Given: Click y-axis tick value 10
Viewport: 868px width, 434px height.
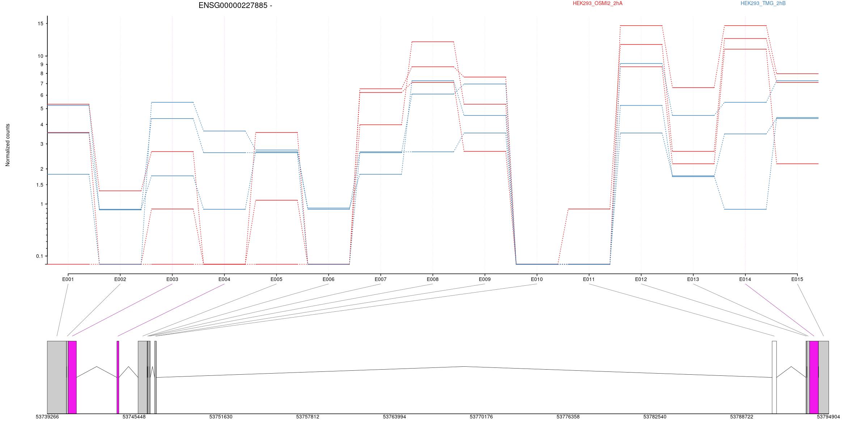Looking at the screenshot, I should pos(40,56).
